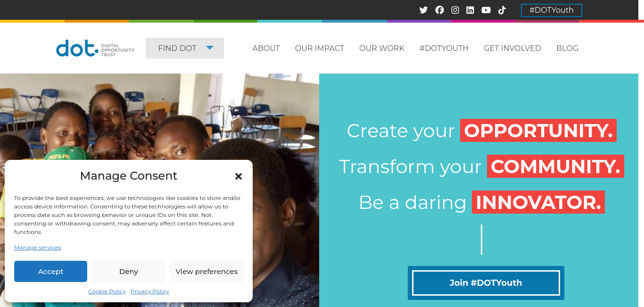This screenshot has height=307, width=644.
Task: Open View preferences in consent dialog
Action: 206,271
